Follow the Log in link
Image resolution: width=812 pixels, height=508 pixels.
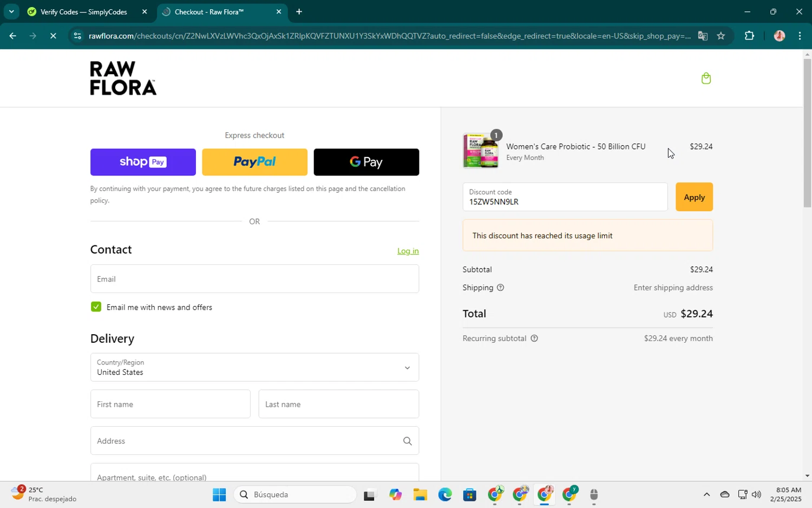408,251
